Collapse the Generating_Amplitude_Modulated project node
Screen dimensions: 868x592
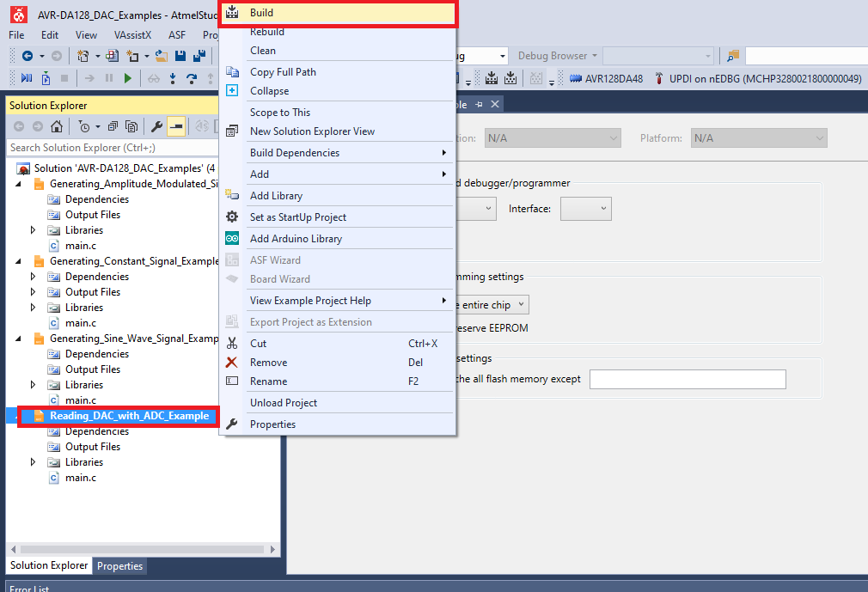[x=18, y=184]
